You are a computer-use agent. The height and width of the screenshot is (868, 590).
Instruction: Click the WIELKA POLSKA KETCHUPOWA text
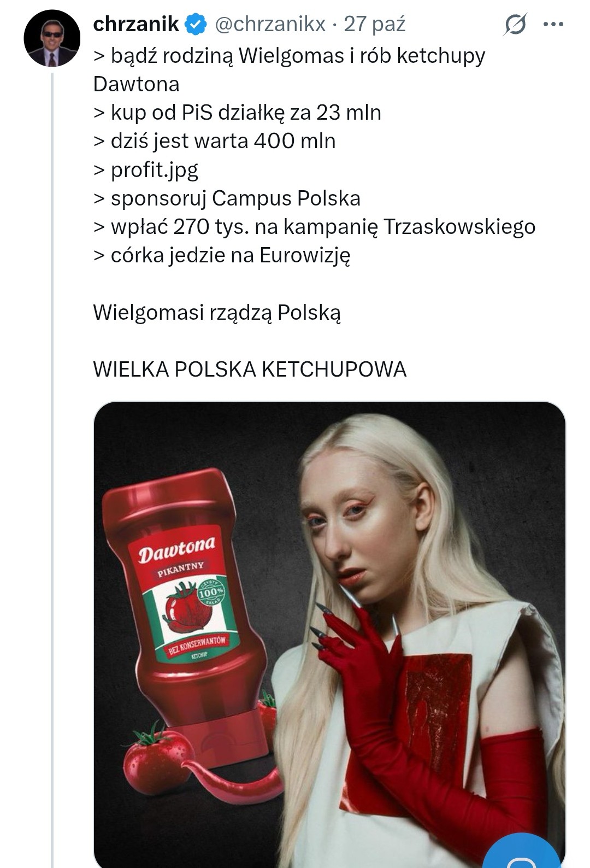click(250, 370)
